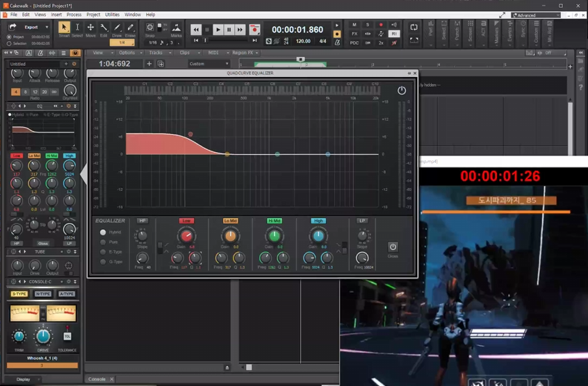Toggle the 2x upsampling button
The width and height of the screenshot is (588, 386).
point(381,42)
